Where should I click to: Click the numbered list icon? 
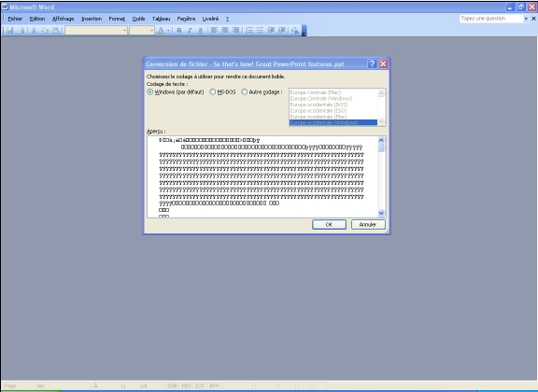pyautogui.click(x=249, y=31)
